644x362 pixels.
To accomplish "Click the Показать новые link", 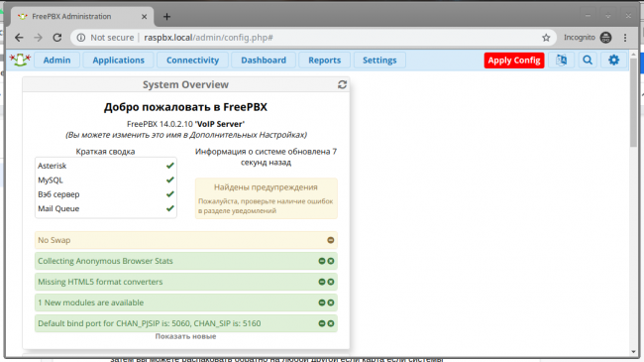I will pyautogui.click(x=185, y=336).
